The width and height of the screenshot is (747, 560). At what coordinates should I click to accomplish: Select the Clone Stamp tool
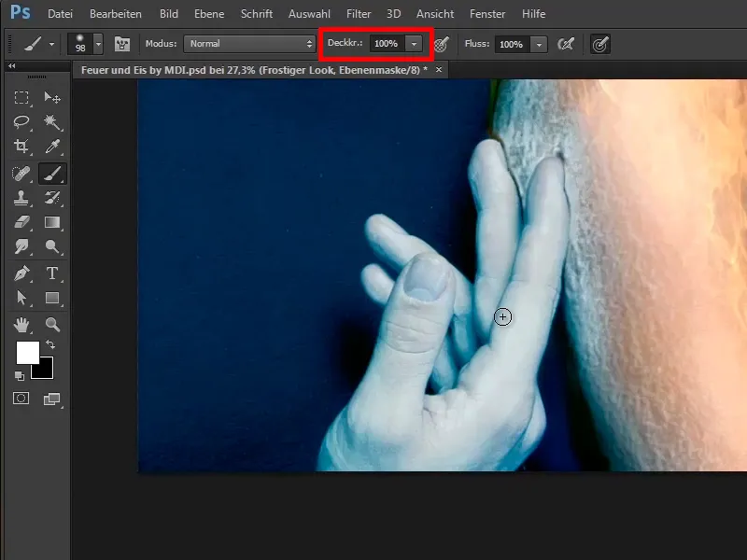[21, 198]
